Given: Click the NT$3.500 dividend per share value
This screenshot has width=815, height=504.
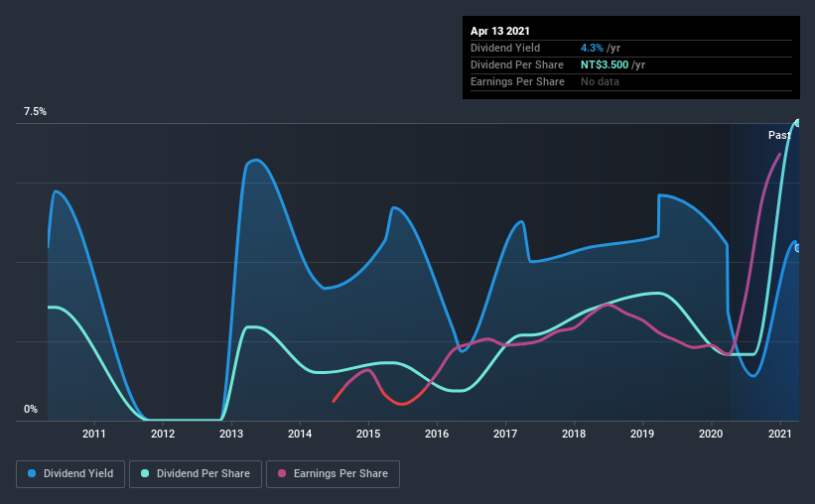Looking at the screenshot, I should click(605, 64).
